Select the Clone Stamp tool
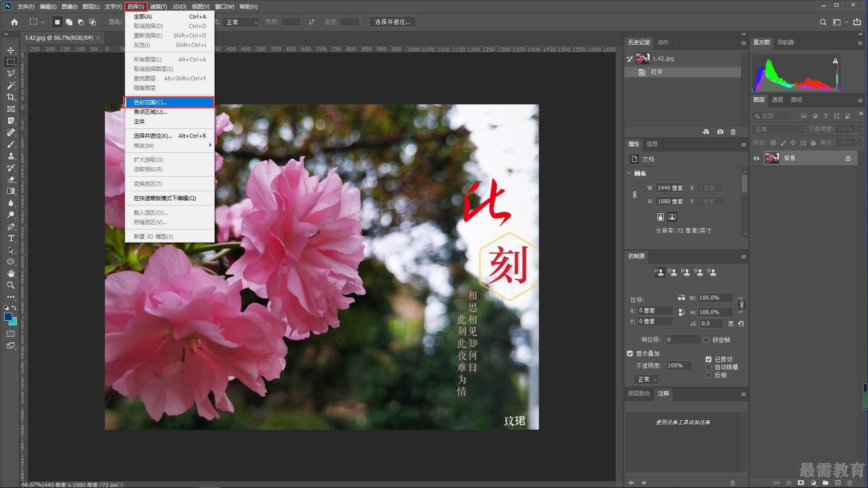The height and width of the screenshot is (488, 868). pyautogui.click(x=11, y=156)
